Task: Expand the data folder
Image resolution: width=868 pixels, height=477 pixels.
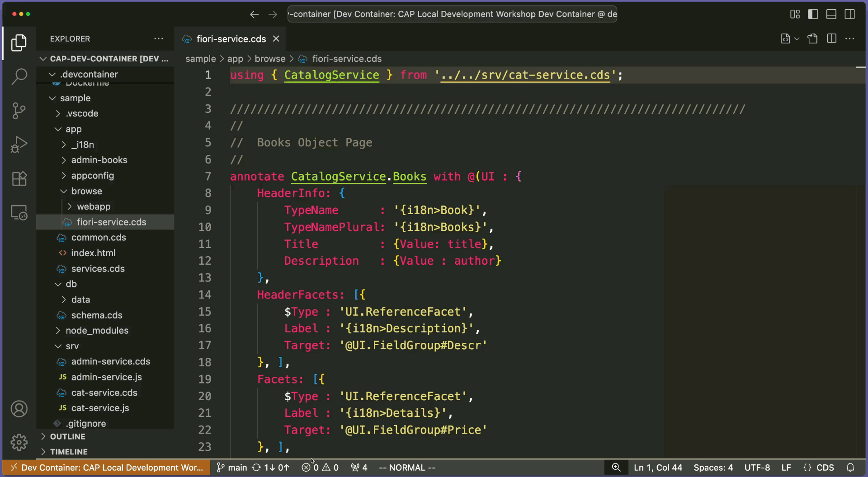Action: 105,299
